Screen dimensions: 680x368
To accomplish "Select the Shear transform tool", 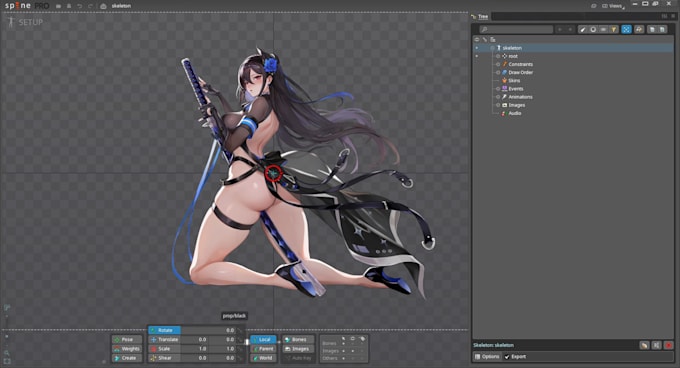I will (164, 358).
